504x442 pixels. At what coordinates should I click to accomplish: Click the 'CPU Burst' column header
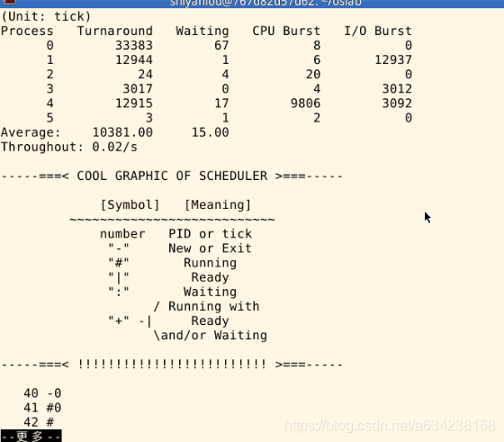pos(286,31)
